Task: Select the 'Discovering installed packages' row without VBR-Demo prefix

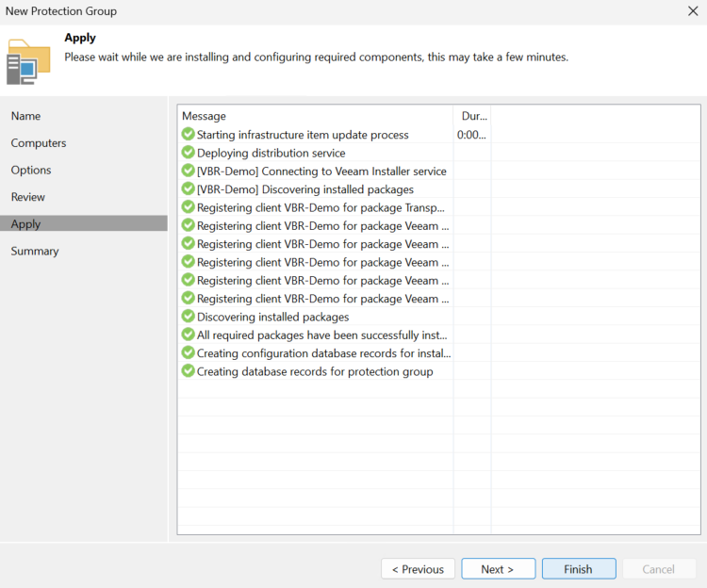Action: pyautogui.click(x=272, y=318)
